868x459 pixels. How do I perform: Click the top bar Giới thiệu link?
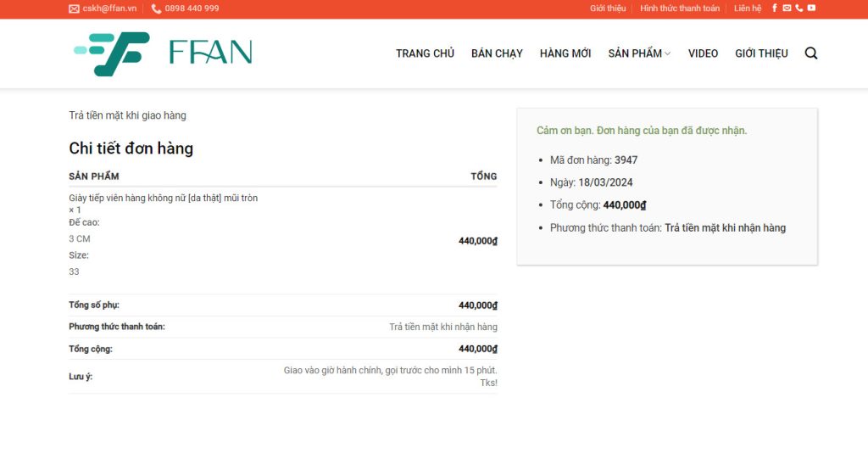click(608, 8)
